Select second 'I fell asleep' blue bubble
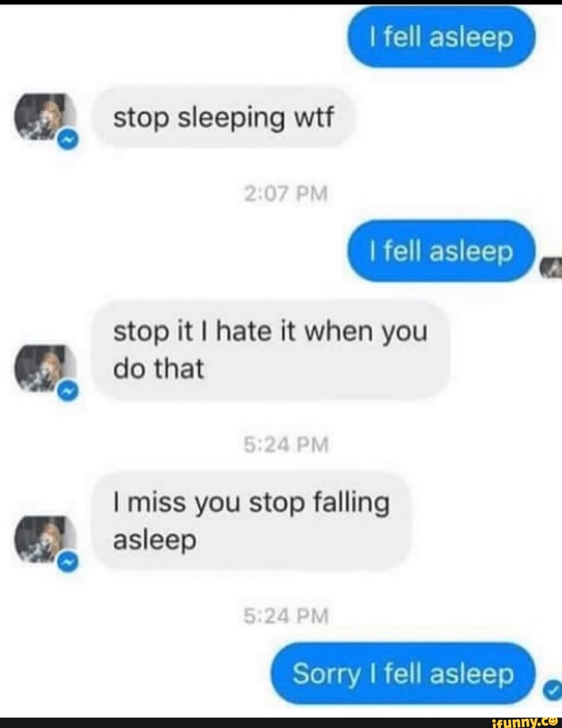Image resolution: width=562 pixels, height=728 pixels. (x=441, y=251)
